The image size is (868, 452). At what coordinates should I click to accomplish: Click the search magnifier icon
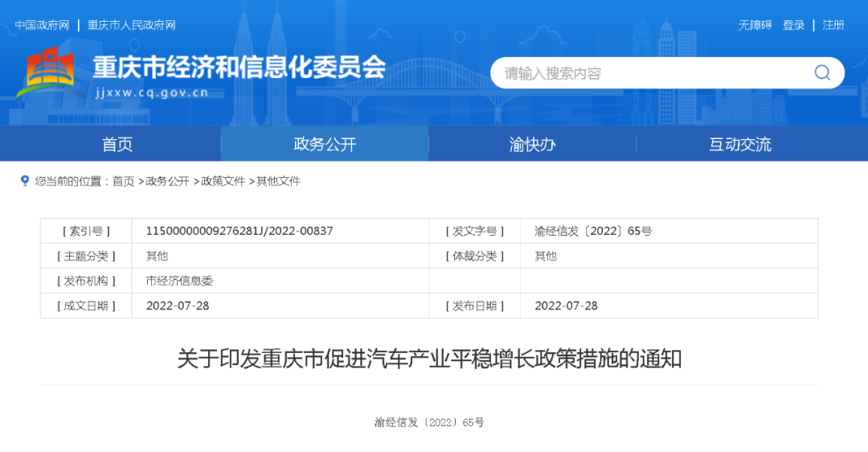point(822,72)
